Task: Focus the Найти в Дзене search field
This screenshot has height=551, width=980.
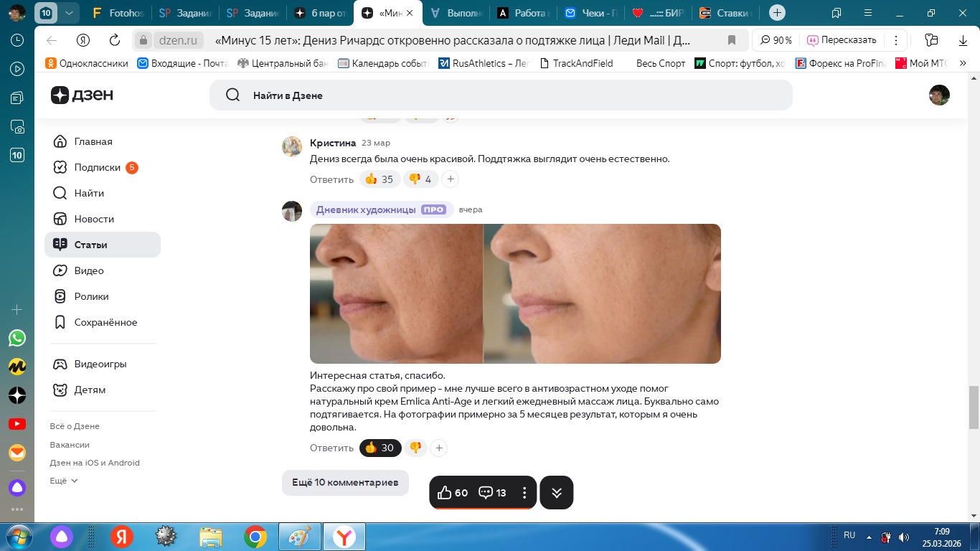Action: [x=501, y=95]
